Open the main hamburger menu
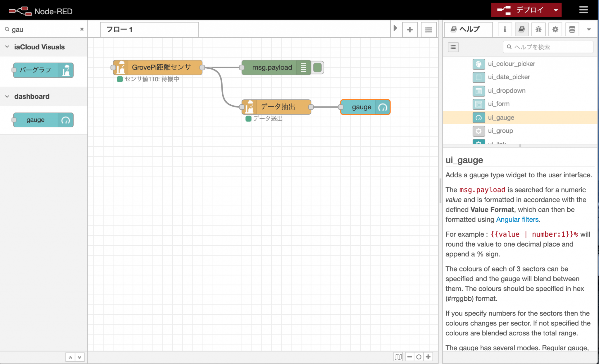This screenshot has height=364, width=599. click(583, 10)
